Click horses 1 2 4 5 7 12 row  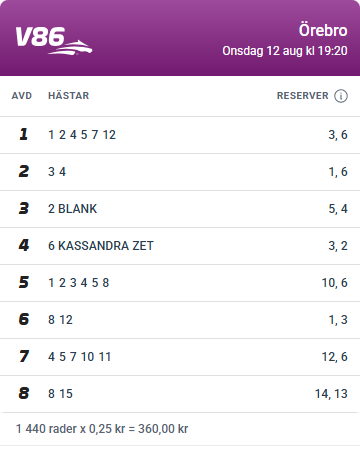(180, 135)
